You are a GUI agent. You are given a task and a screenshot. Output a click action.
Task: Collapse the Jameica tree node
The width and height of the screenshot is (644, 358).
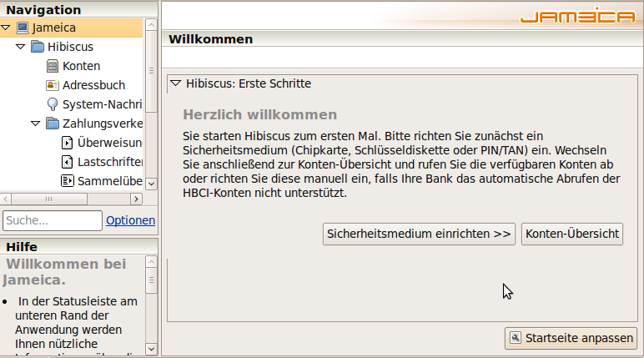6,28
